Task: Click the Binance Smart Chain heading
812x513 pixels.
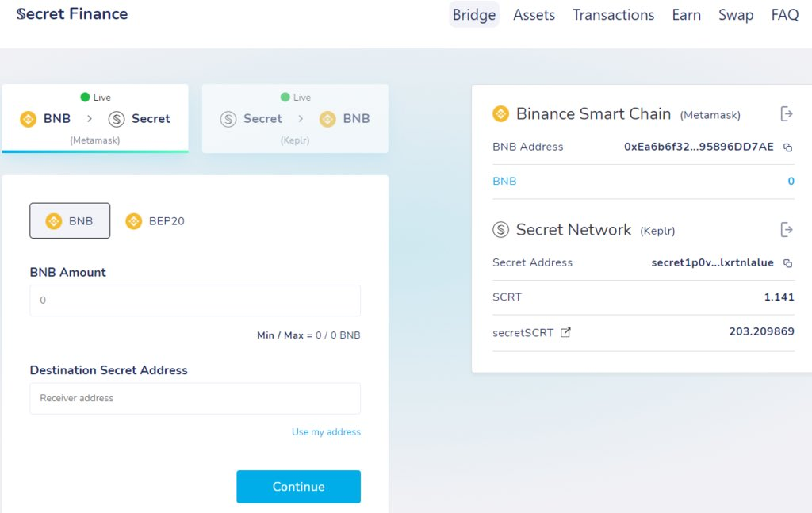Action: click(593, 113)
